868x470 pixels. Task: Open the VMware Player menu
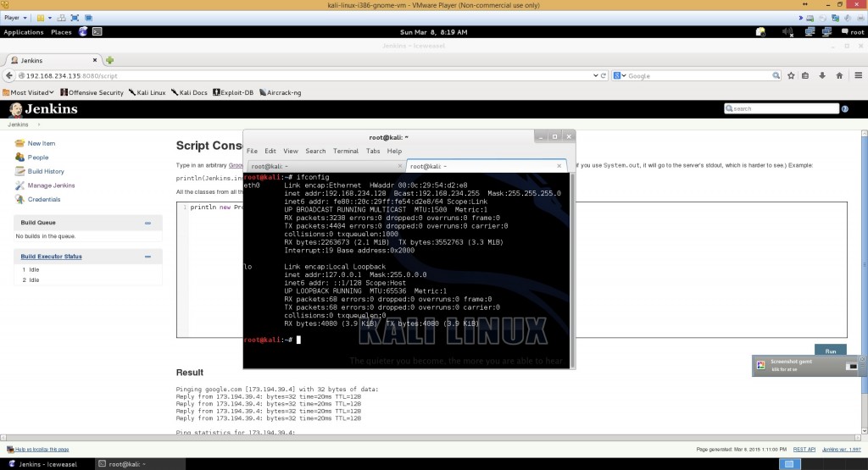(x=15, y=18)
